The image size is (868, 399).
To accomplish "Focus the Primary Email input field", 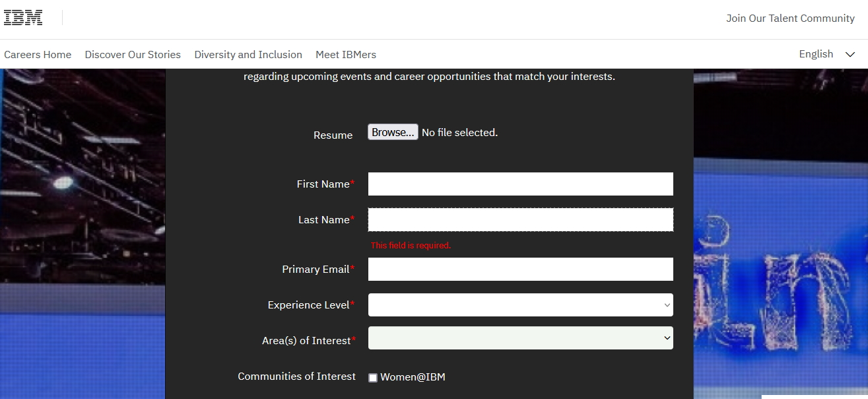I will [x=520, y=269].
